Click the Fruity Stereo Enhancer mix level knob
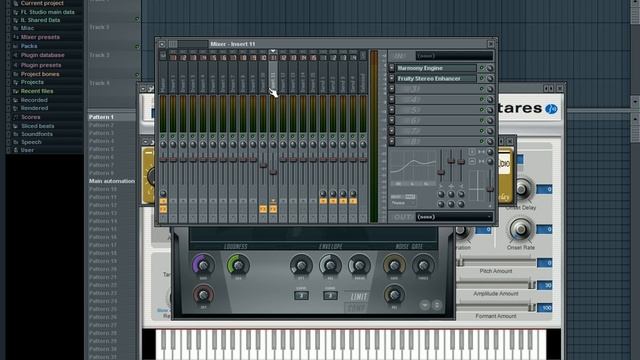 pyautogui.click(x=490, y=78)
